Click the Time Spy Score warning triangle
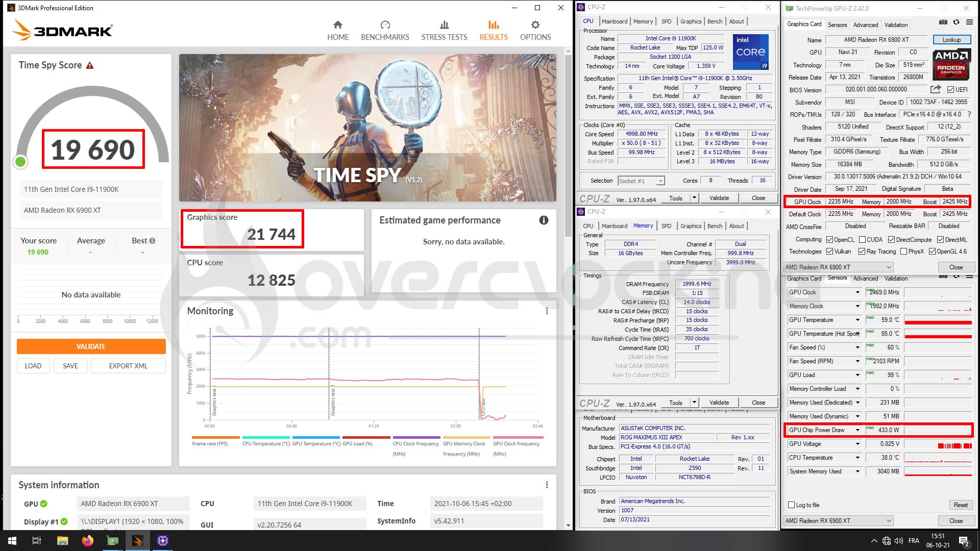Viewport: 980px width, 551px height. pos(90,65)
